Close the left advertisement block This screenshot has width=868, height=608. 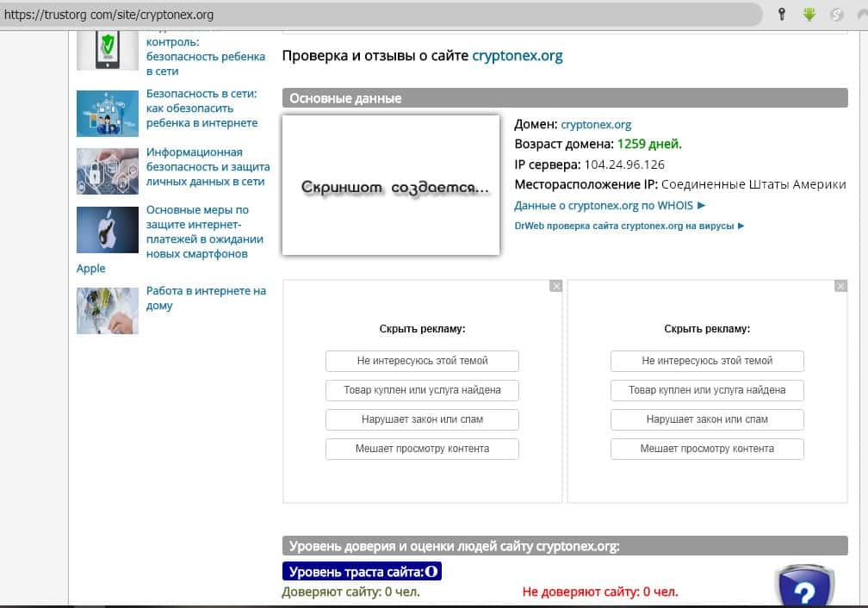click(555, 286)
